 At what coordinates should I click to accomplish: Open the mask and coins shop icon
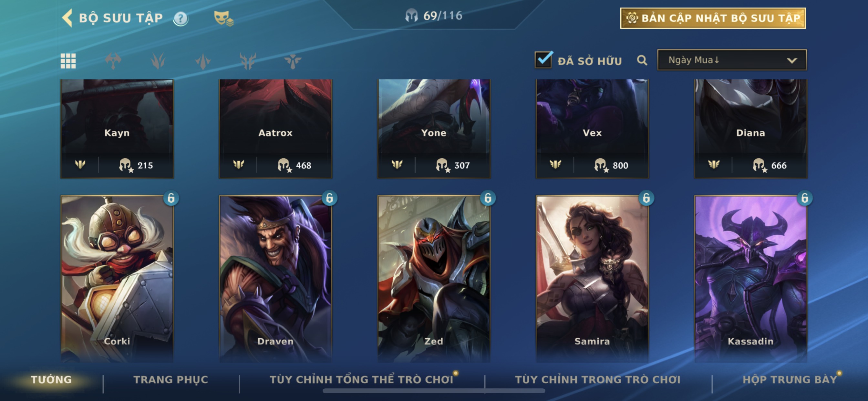click(x=223, y=18)
